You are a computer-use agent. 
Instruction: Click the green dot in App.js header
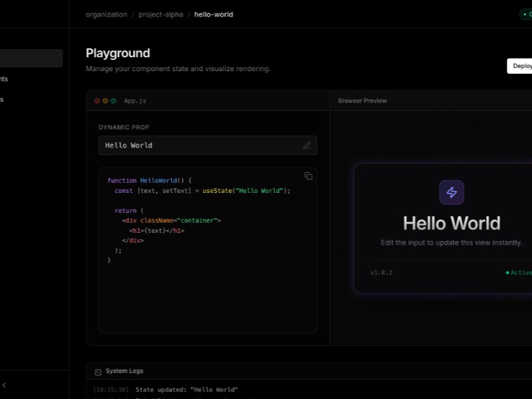[x=113, y=101]
